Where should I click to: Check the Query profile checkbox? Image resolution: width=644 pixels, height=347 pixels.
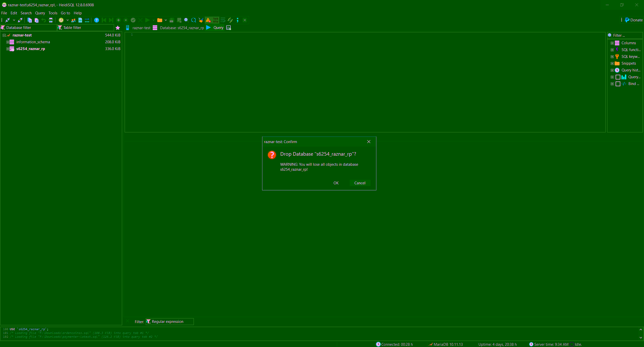point(618,77)
